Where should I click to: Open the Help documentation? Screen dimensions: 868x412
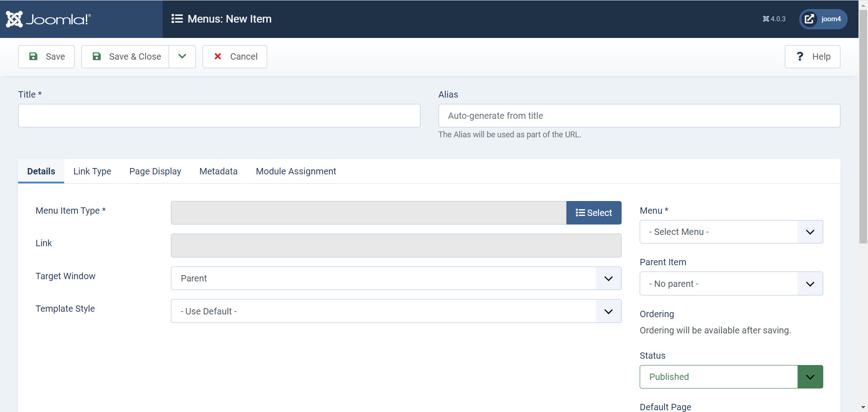(x=812, y=56)
